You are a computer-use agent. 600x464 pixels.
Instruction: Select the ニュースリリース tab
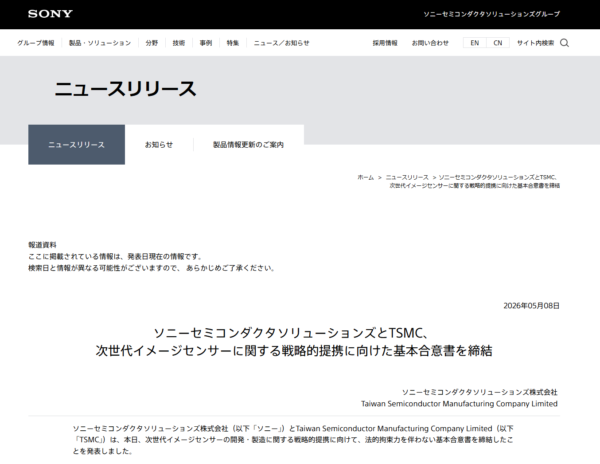pyautogui.click(x=77, y=145)
